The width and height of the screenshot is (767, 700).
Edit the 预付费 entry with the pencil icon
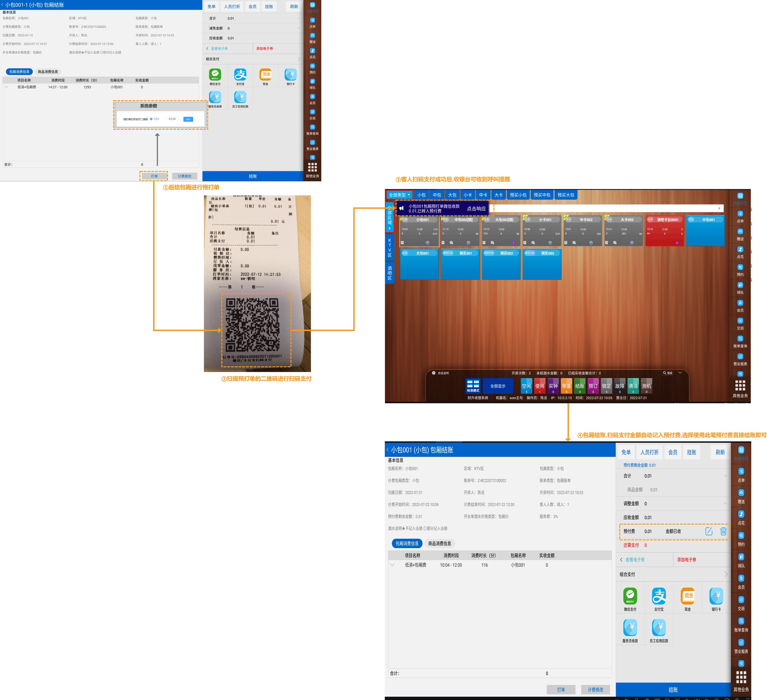[709, 531]
